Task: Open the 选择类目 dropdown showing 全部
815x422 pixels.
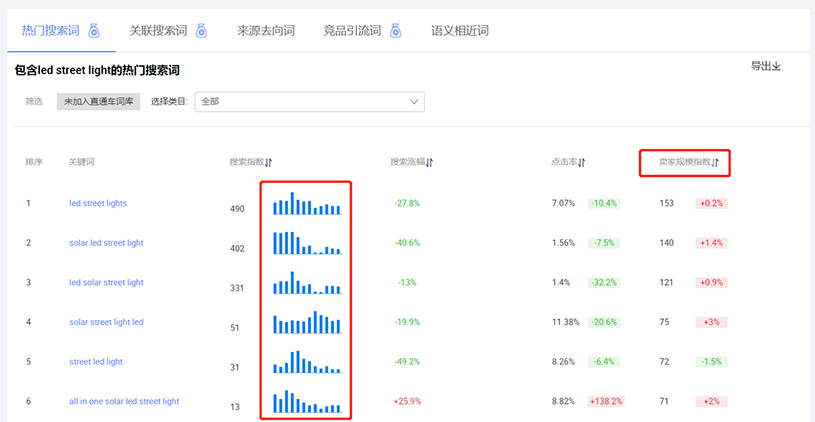Action: click(309, 101)
